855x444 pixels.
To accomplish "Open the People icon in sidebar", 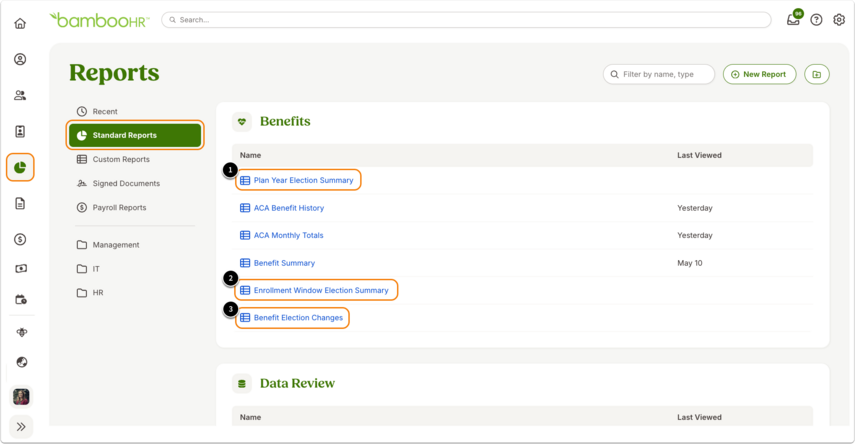I will tap(20, 95).
